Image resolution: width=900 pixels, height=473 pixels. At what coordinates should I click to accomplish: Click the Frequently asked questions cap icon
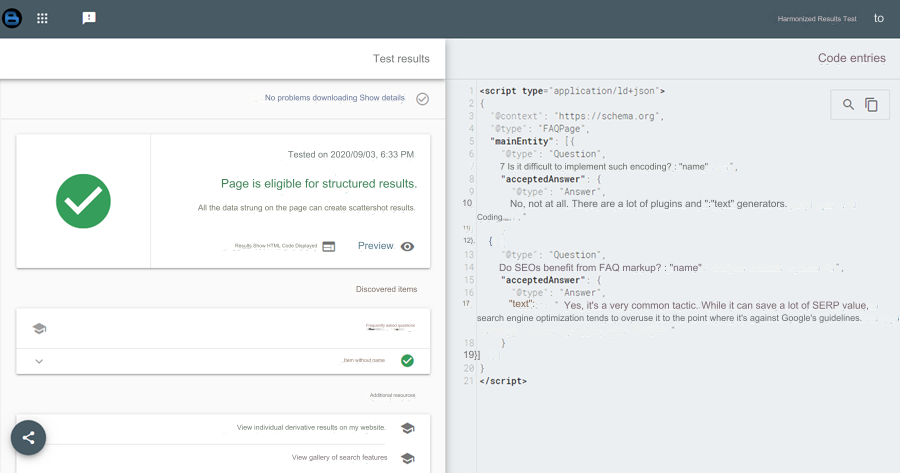pos(39,328)
